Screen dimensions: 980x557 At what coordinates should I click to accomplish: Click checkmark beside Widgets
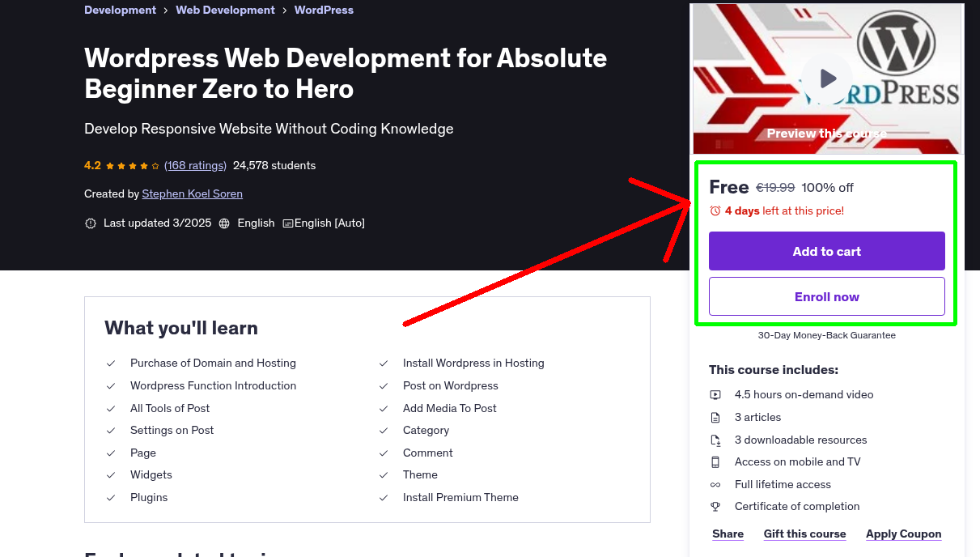click(x=111, y=475)
